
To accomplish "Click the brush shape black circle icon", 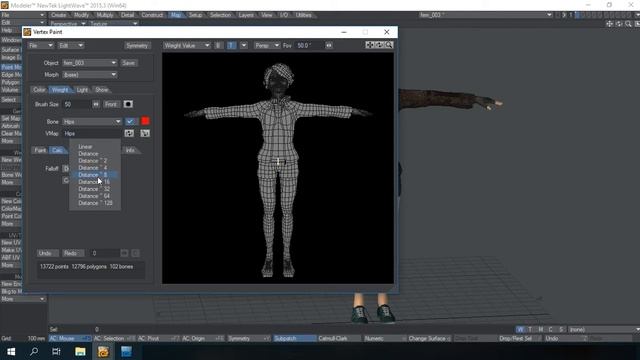I will tap(128, 104).
